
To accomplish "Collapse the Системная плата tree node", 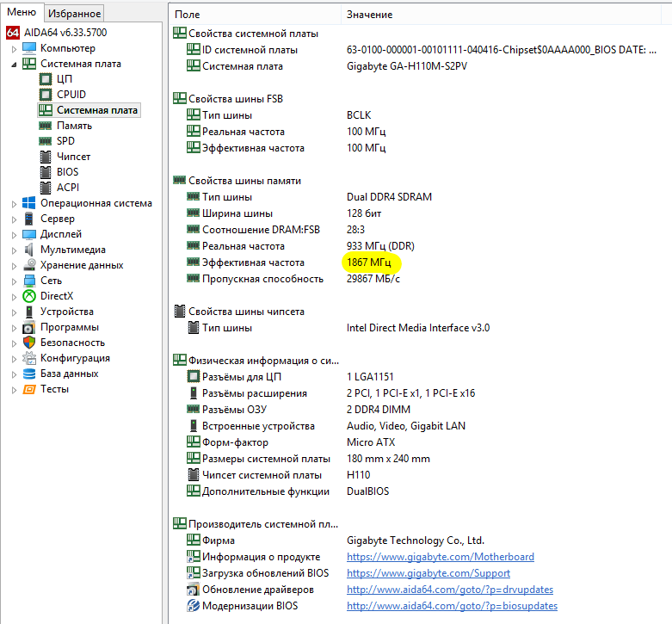I will click(14, 64).
